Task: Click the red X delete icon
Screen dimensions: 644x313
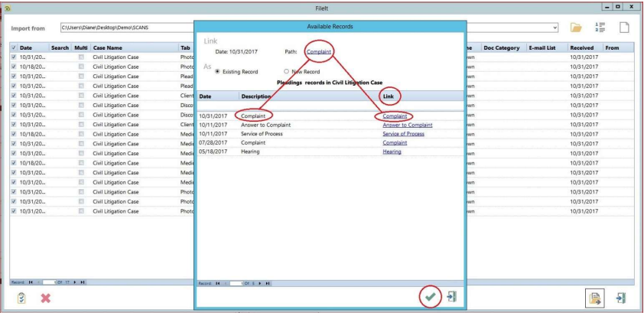Action: click(45, 298)
